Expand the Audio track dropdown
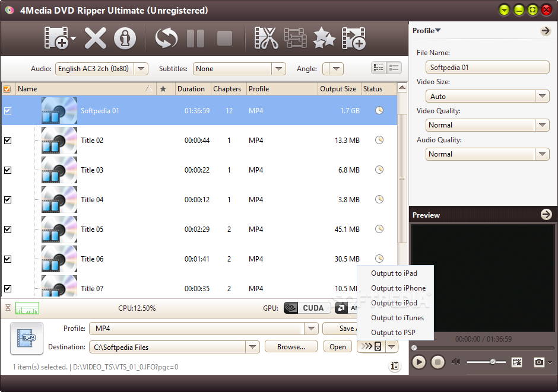 (x=141, y=69)
